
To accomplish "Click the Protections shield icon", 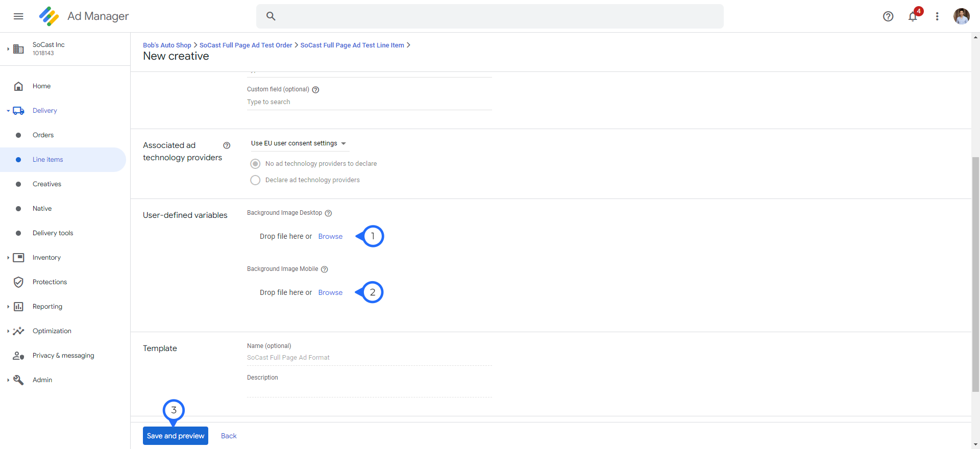I will pyautogui.click(x=18, y=282).
